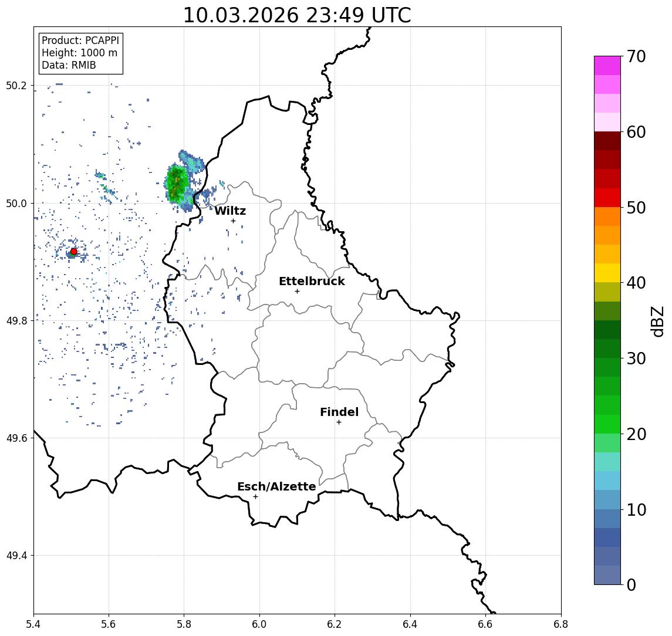Click the timestamp title 10.03.2026 23:49 UTC
Viewport: 672px width, 636px height.
coord(297,15)
